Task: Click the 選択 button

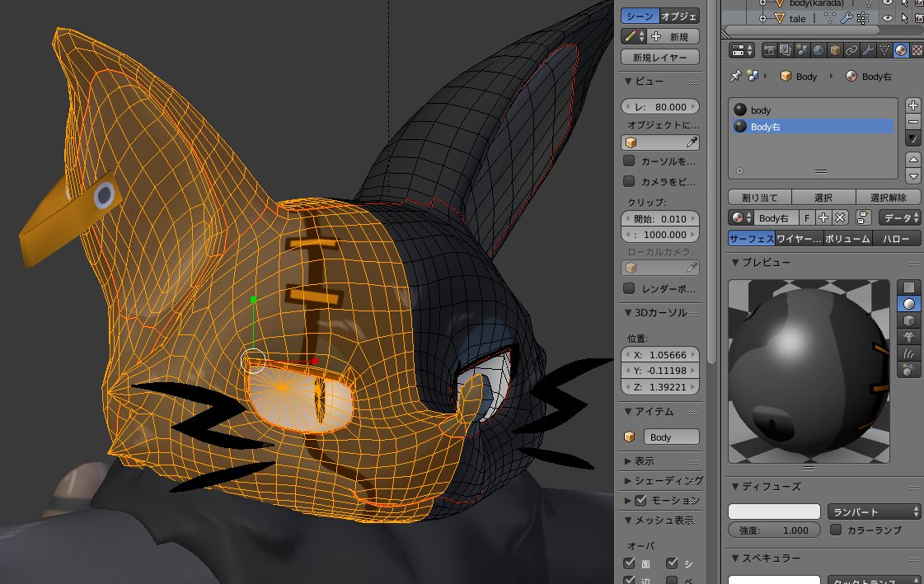Action: [823, 197]
